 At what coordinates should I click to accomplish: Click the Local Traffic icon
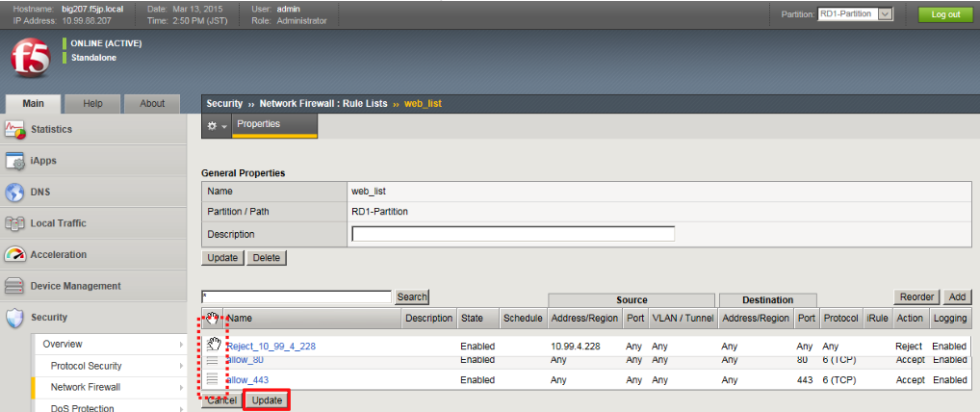pos(14,223)
